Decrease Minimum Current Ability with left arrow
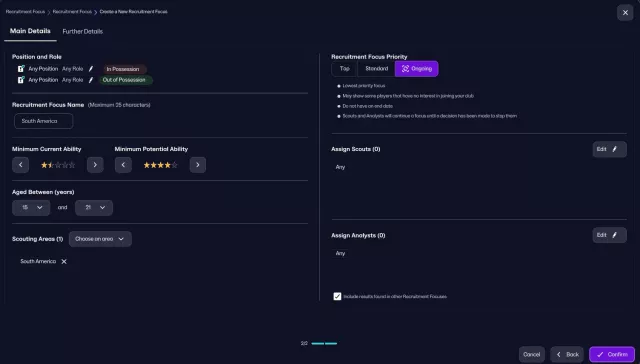Viewport: 640px width, 364px height. tap(20, 165)
